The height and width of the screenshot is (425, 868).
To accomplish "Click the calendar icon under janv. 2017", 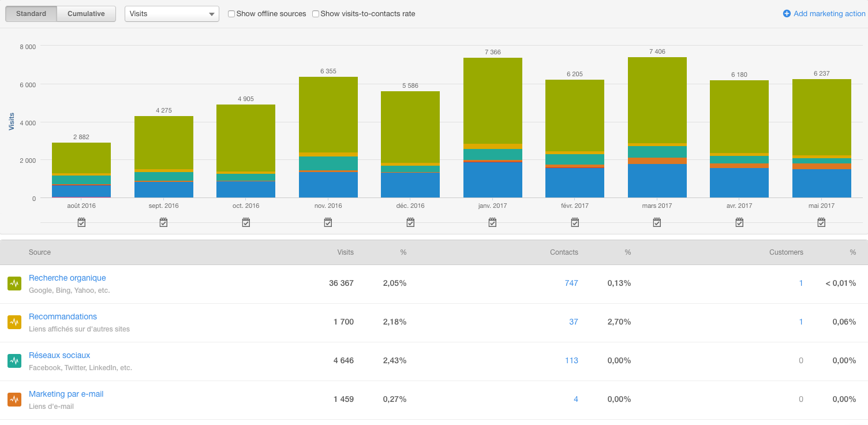I will [492, 222].
